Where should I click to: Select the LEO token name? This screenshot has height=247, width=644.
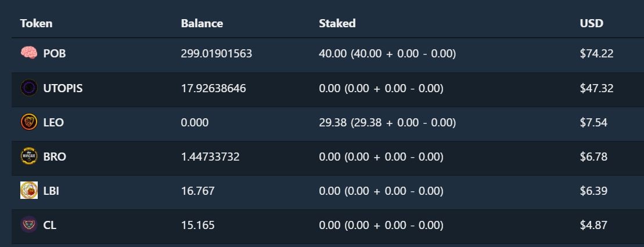tap(53, 123)
